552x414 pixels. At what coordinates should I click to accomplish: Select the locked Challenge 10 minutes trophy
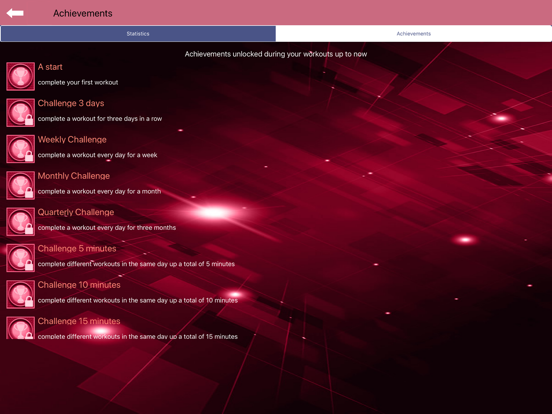[20, 294]
